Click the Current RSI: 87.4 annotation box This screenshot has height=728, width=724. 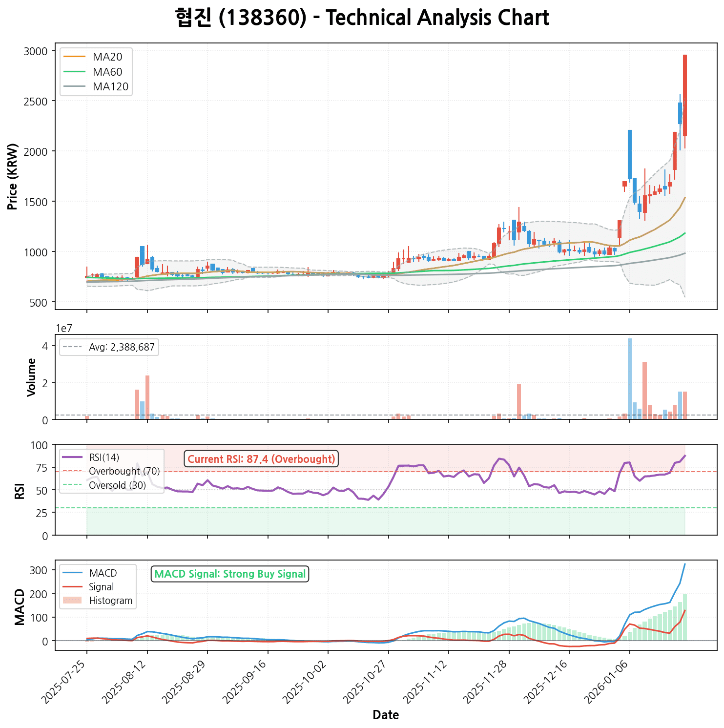[x=261, y=459]
